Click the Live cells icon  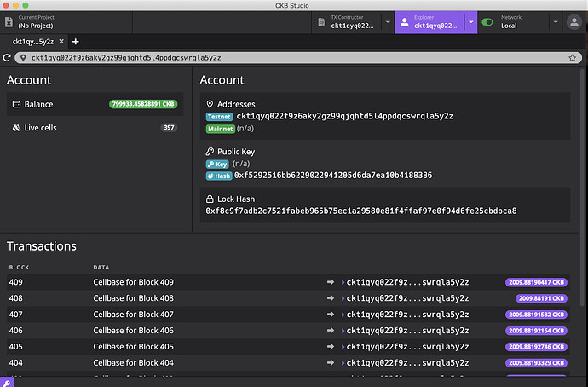pyautogui.click(x=16, y=128)
